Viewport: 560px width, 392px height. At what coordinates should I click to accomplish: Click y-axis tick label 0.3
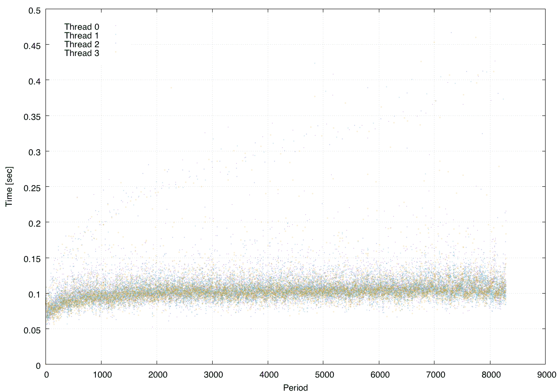(35, 151)
